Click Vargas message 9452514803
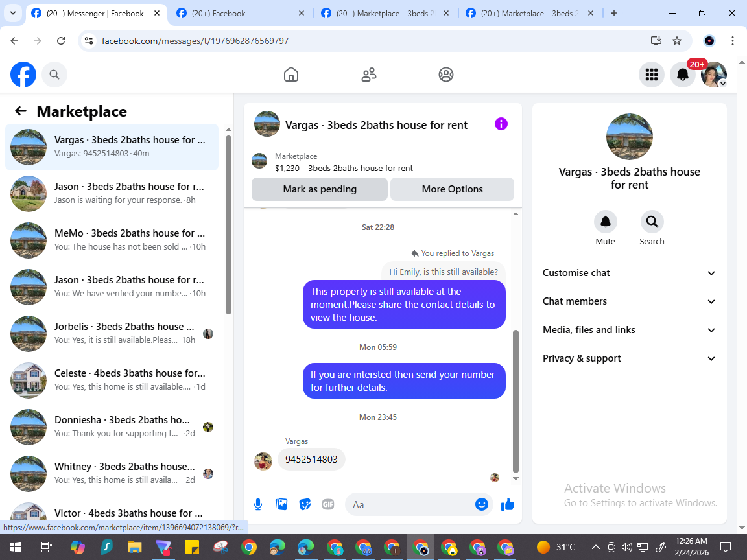The image size is (747, 560). [x=311, y=459]
